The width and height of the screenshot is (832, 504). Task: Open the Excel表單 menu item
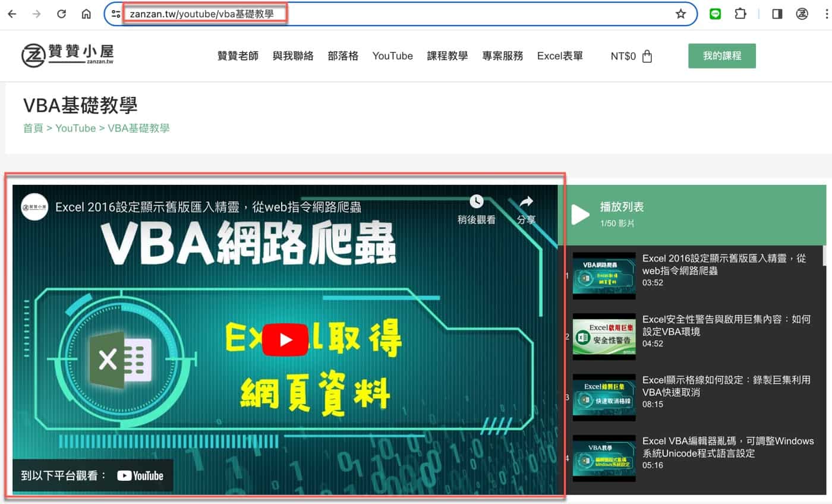560,56
